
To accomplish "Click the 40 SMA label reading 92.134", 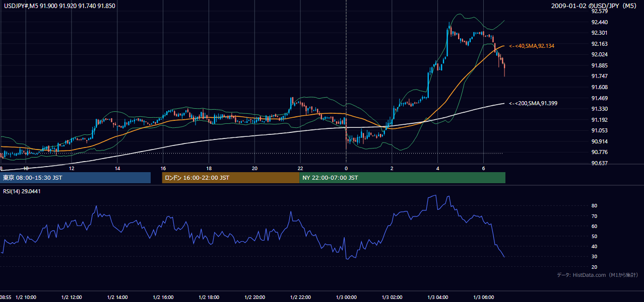I will (x=532, y=46).
